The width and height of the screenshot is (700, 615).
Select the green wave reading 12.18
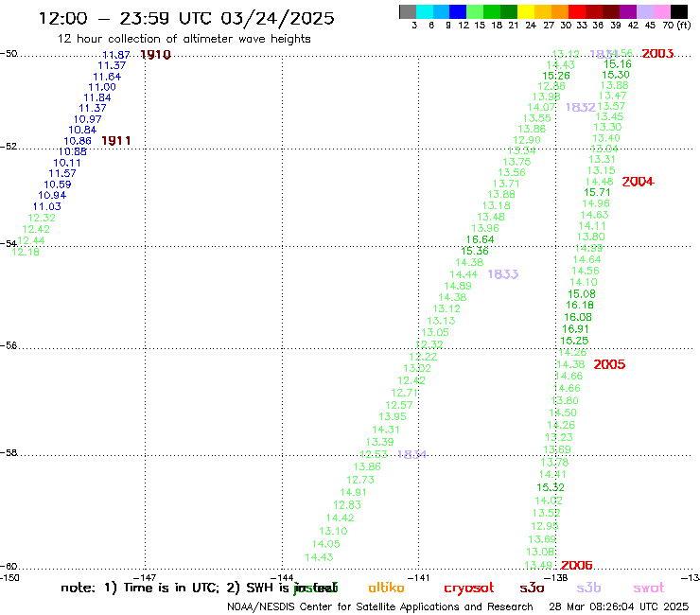tap(26, 252)
